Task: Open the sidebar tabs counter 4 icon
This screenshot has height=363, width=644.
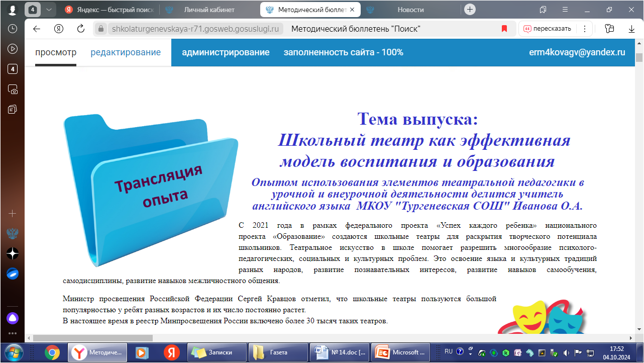Action: [x=13, y=69]
